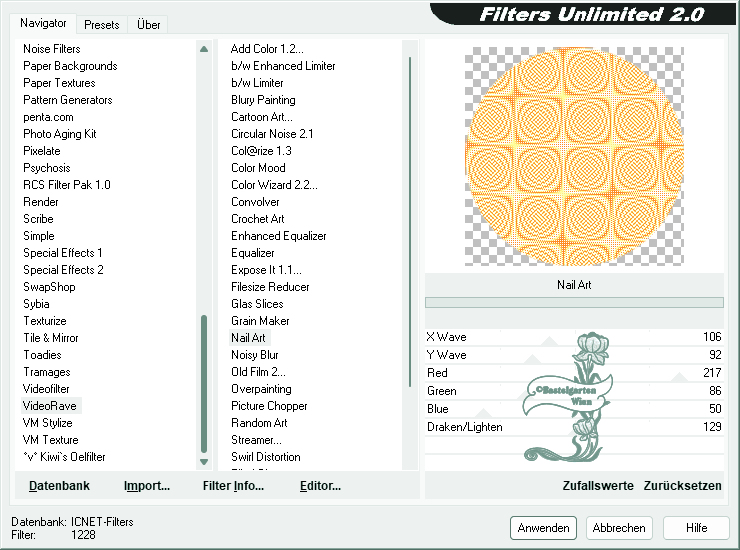Click Zufallswerte to randomize values
The height and width of the screenshot is (550, 740).
[x=598, y=486]
